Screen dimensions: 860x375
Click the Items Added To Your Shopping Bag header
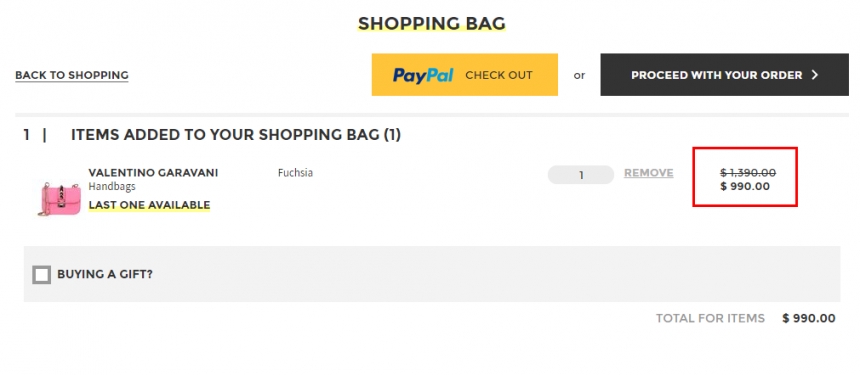(236, 135)
